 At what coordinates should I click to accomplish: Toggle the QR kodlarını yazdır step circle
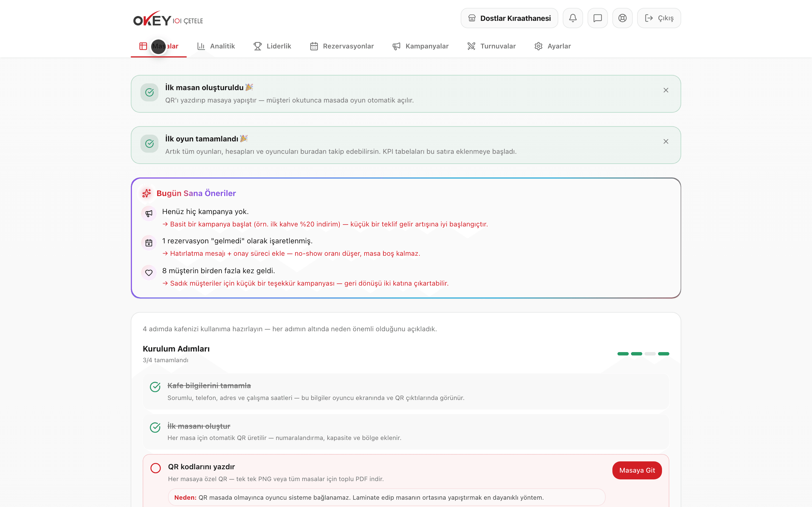pyautogui.click(x=155, y=468)
